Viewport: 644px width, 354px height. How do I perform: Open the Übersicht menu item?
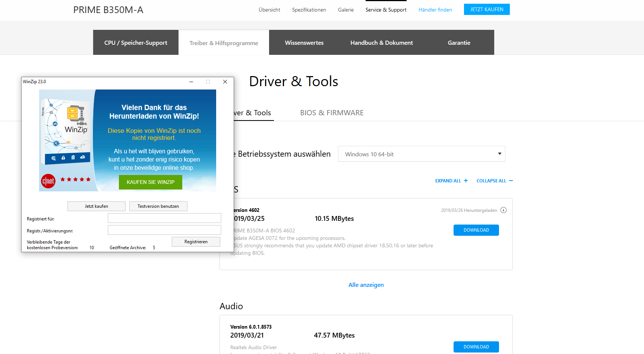[269, 10]
